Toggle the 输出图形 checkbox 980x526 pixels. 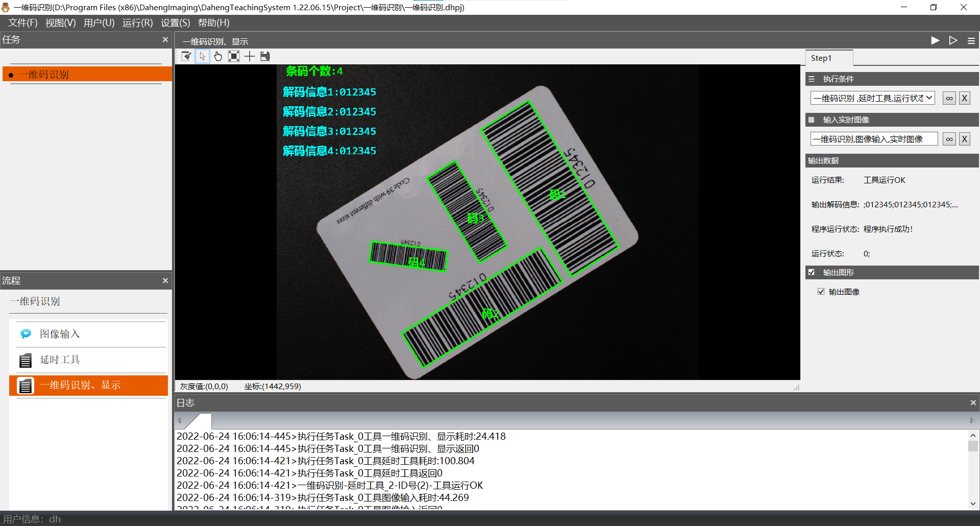tap(812, 273)
